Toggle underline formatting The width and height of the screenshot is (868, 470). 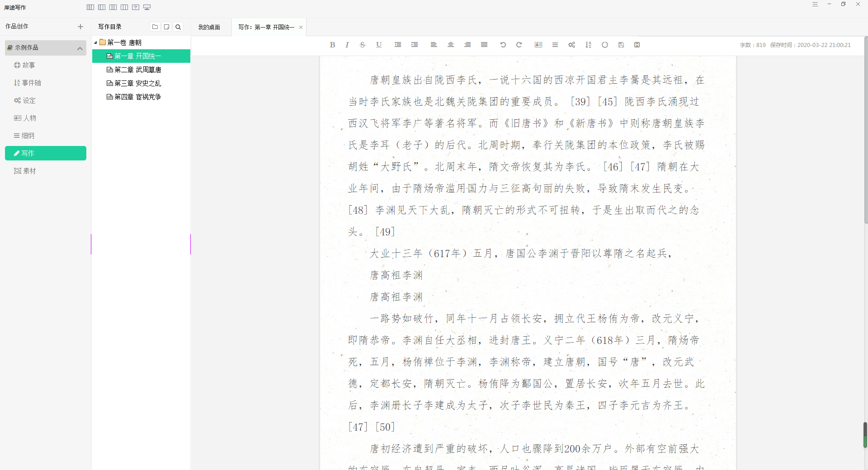click(379, 45)
